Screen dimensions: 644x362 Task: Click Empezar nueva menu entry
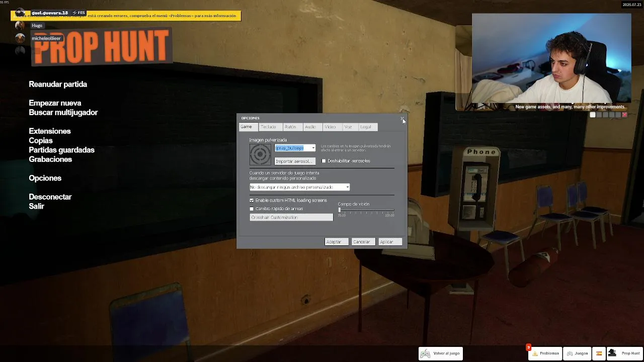coord(55,103)
